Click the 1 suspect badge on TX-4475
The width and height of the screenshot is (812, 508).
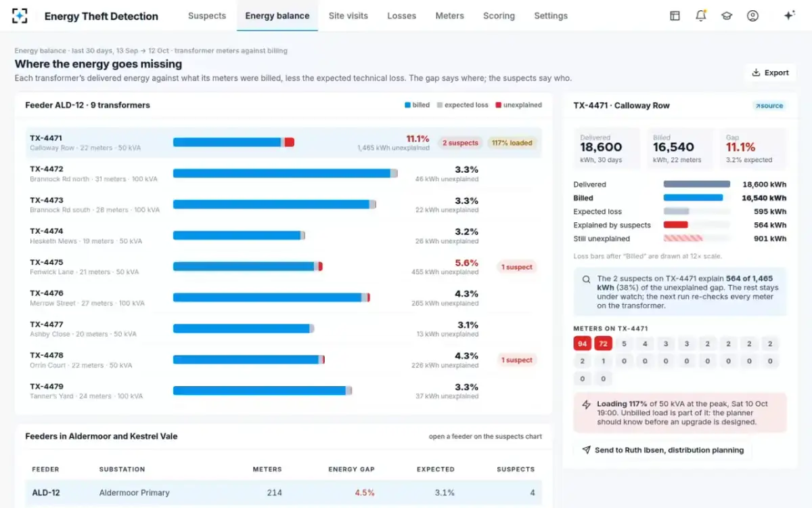[517, 267]
